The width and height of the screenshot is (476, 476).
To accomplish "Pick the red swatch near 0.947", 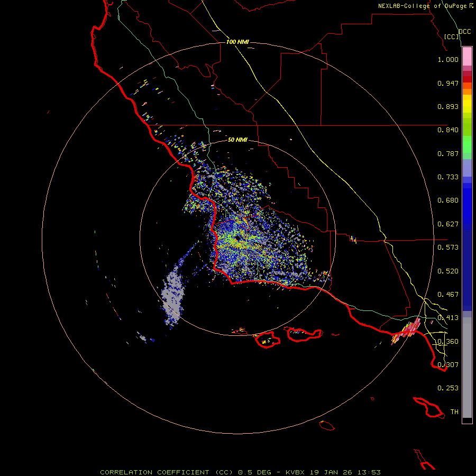I will [x=467, y=79].
